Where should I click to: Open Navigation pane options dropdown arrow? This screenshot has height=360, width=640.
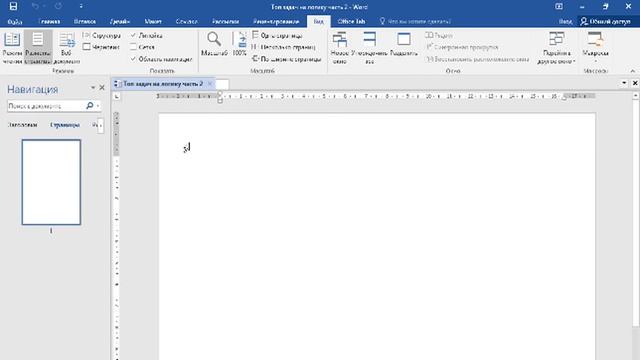[93, 88]
